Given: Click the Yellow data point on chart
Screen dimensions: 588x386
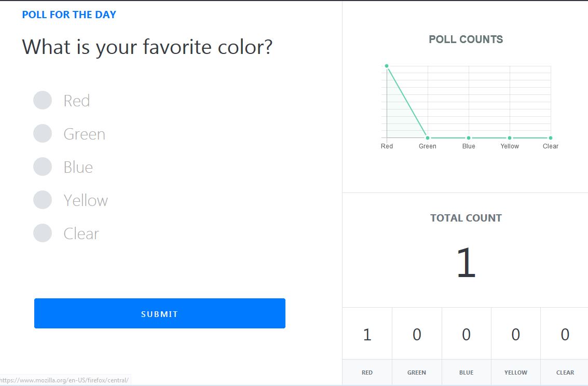Looking at the screenshot, I should coord(510,138).
